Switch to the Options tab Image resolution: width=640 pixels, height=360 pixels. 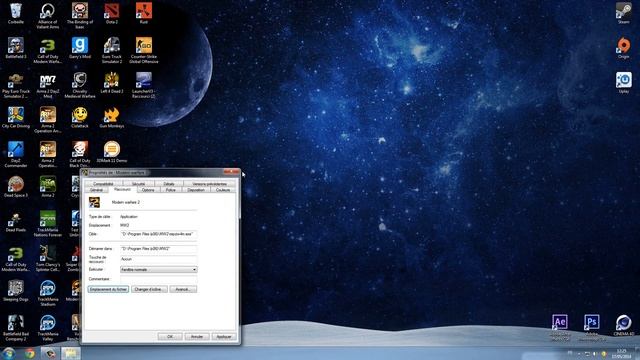148,190
